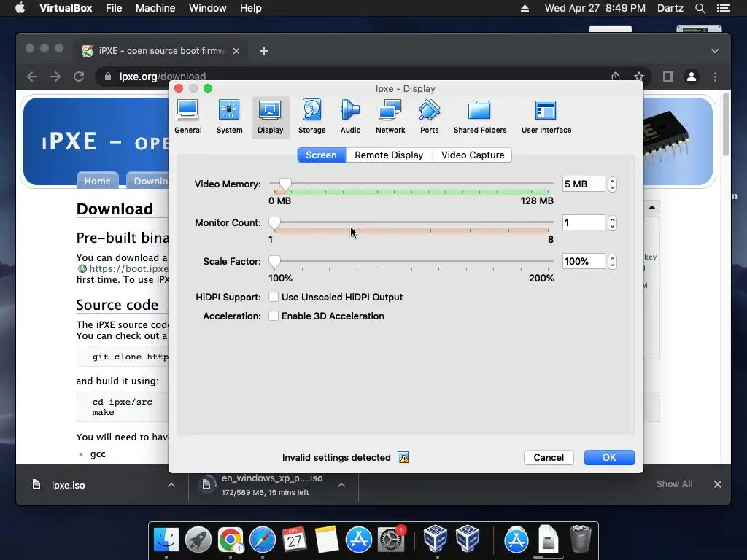The width and height of the screenshot is (747, 560).
Task: Switch to the Remote Display tab
Action: point(389,155)
